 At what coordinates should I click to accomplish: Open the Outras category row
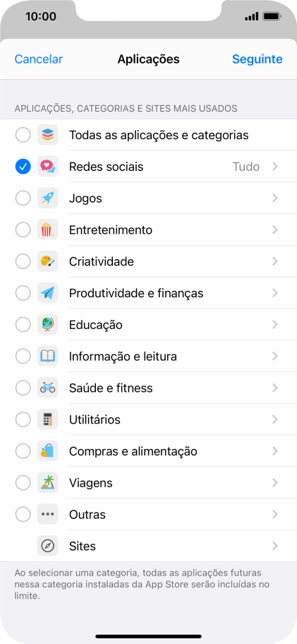(x=148, y=515)
